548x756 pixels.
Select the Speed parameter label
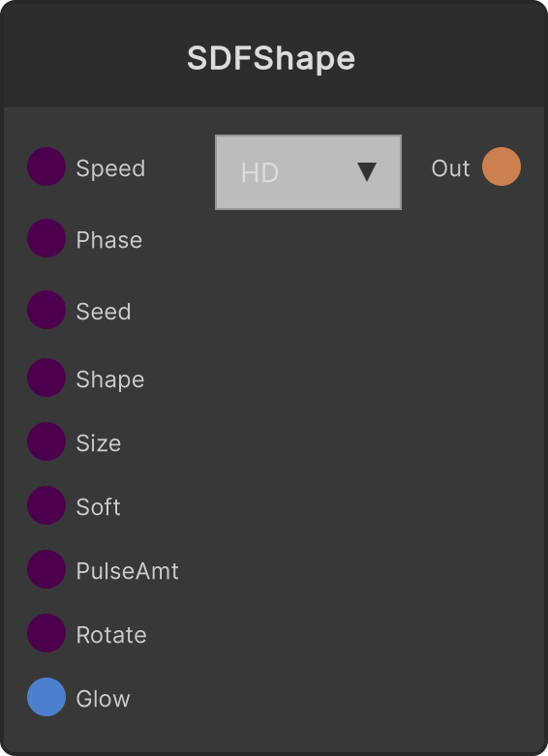point(110,169)
